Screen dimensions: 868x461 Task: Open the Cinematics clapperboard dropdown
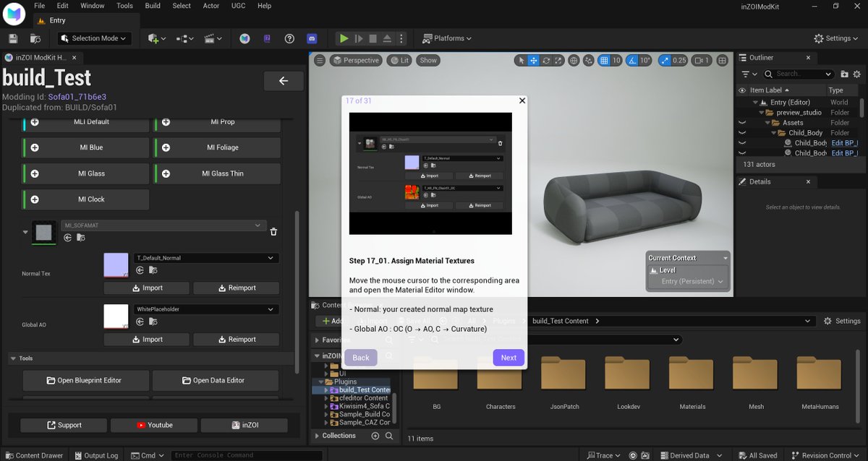213,38
